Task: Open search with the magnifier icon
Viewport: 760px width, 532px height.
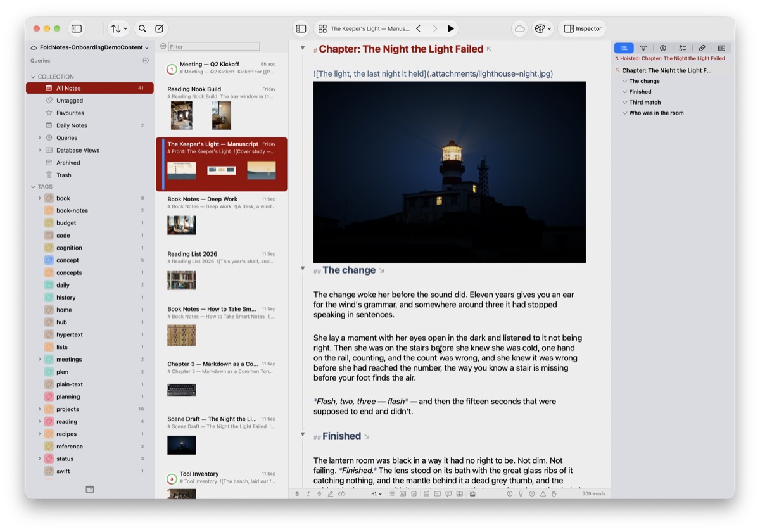Action: point(142,28)
